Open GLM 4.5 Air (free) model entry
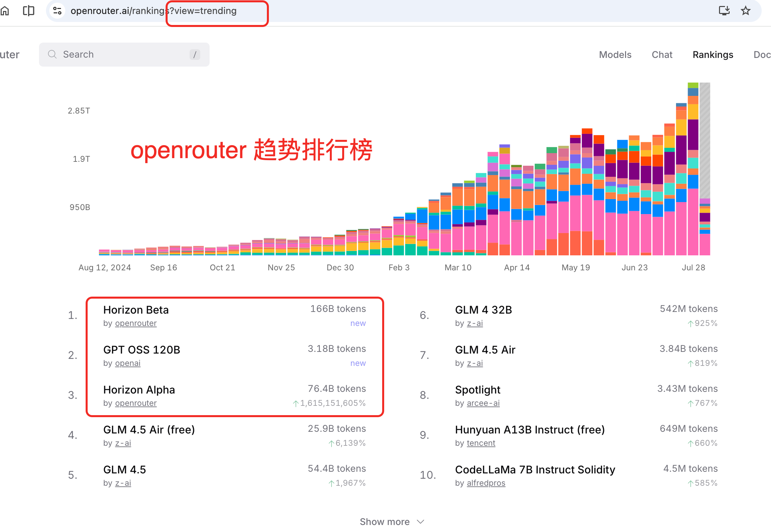Viewport: 771px width, 532px height. point(149,430)
